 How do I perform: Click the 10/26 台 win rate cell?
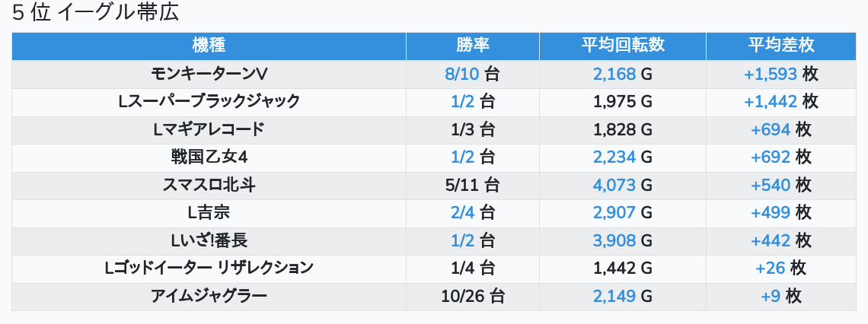[473, 297]
